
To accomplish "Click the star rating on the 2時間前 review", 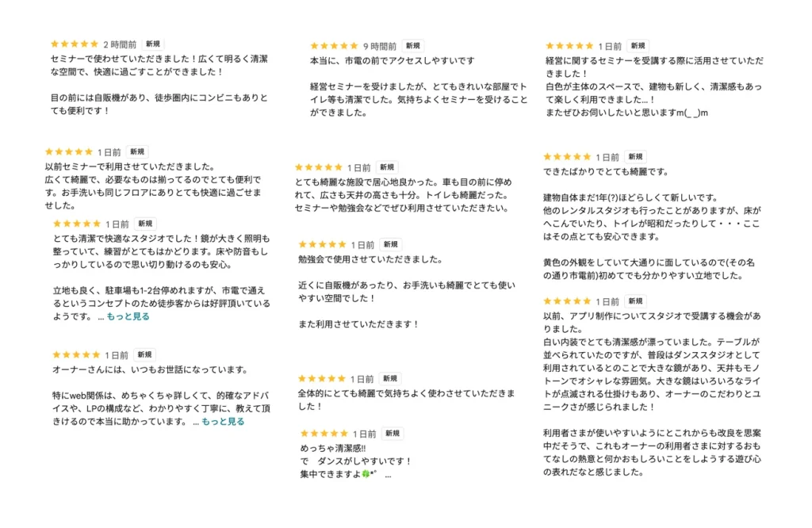I will (x=75, y=44).
